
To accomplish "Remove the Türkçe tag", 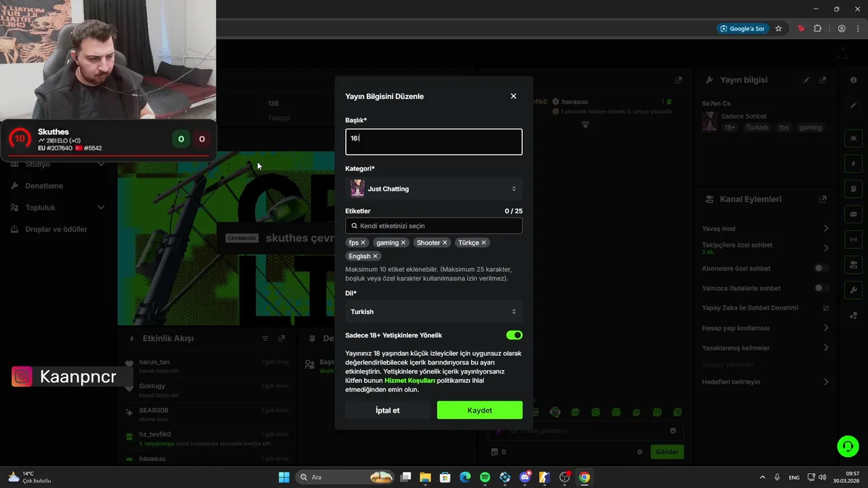I will [x=484, y=243].
